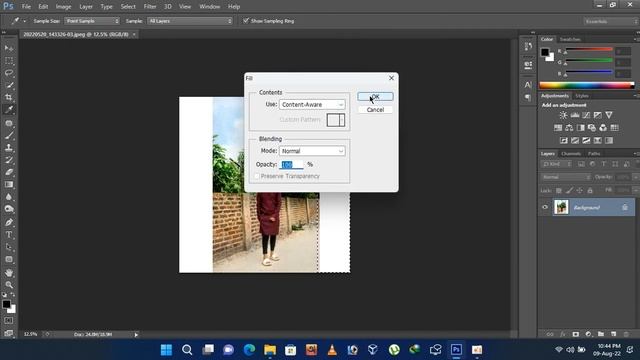Click the color spectrum ramp in Color panel

[587, 85]
